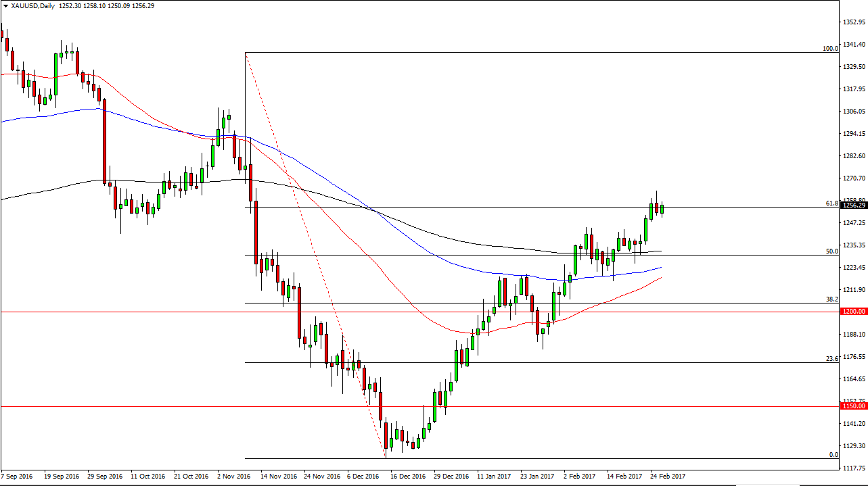Click the 2 Nov 2016 date label
Screen dimensions: 868x486
[x=234, y=476]
